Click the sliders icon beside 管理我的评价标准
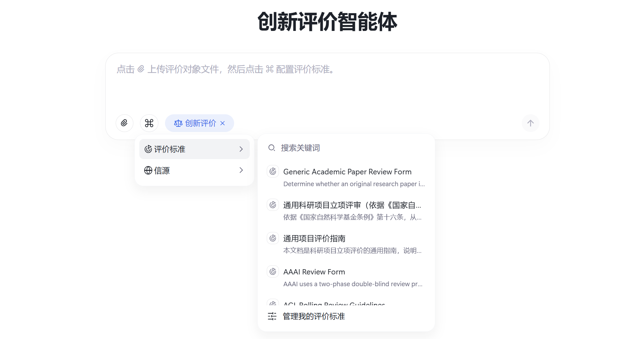 pyautogui.click(x=272, y=316)
